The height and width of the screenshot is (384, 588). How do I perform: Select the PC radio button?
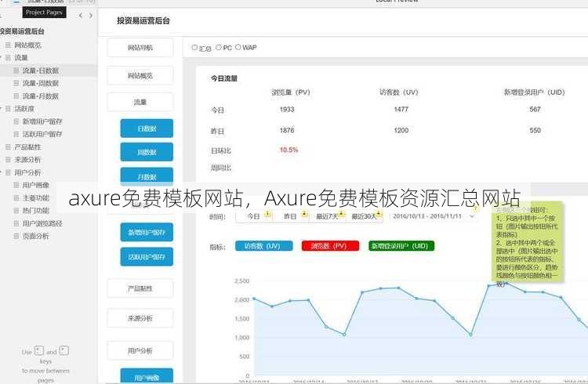[x=219, y=47]
